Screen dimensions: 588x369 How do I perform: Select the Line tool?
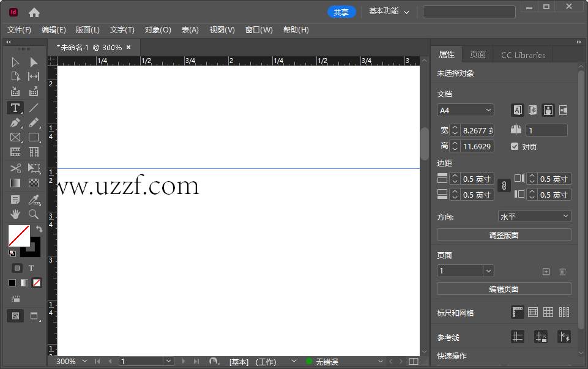pyautogui.click(x=34, y=108)
